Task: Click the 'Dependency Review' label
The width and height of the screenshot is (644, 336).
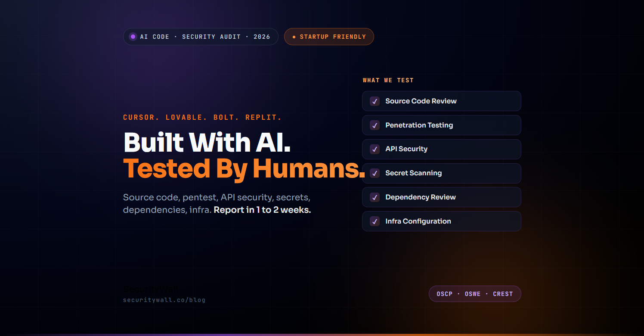Action: (421, 197)
